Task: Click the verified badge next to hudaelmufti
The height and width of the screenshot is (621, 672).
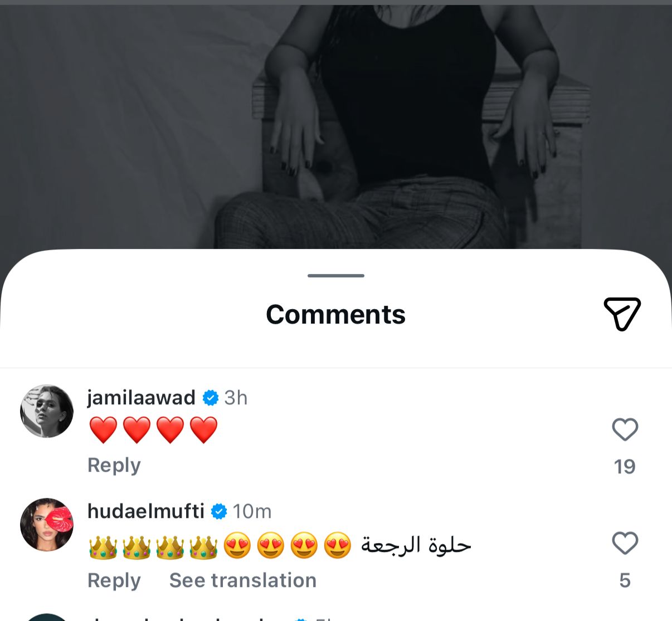Action: (220, 511)
